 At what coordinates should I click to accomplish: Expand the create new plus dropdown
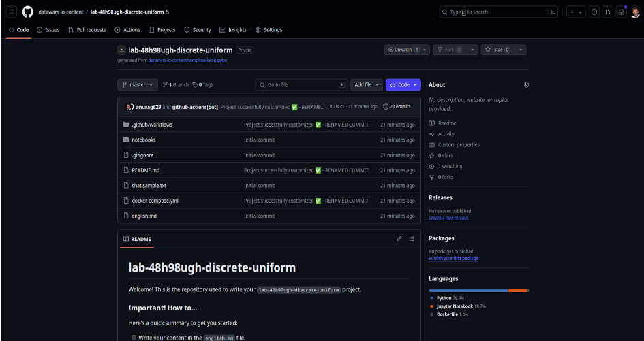click(x=576, y=12)
